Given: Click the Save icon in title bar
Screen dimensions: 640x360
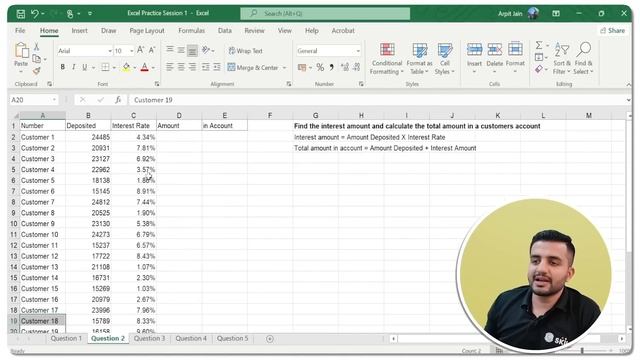Looking at the screenshot, I should [x=21, y=14].
